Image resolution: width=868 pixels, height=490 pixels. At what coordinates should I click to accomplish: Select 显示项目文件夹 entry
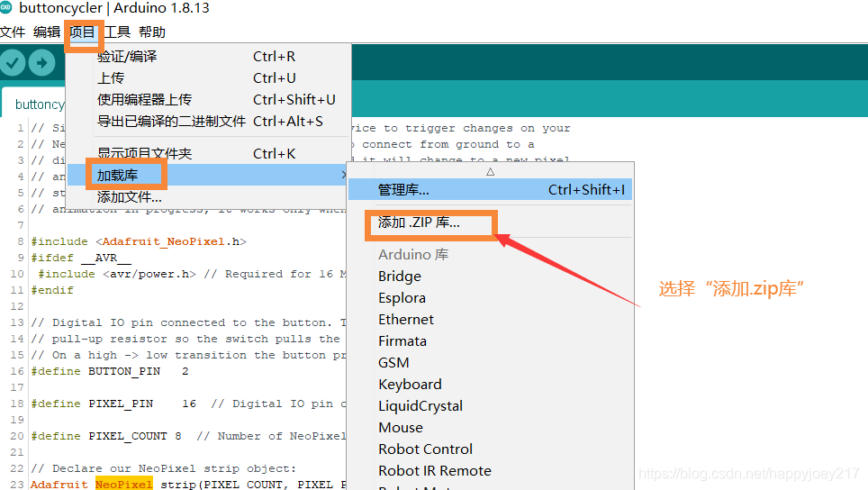tap(208, 153)
